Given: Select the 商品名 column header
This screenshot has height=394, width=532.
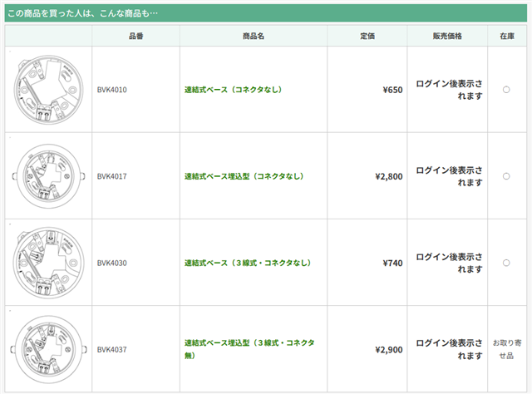Looking at the screenshot, I should click(254, 37).
